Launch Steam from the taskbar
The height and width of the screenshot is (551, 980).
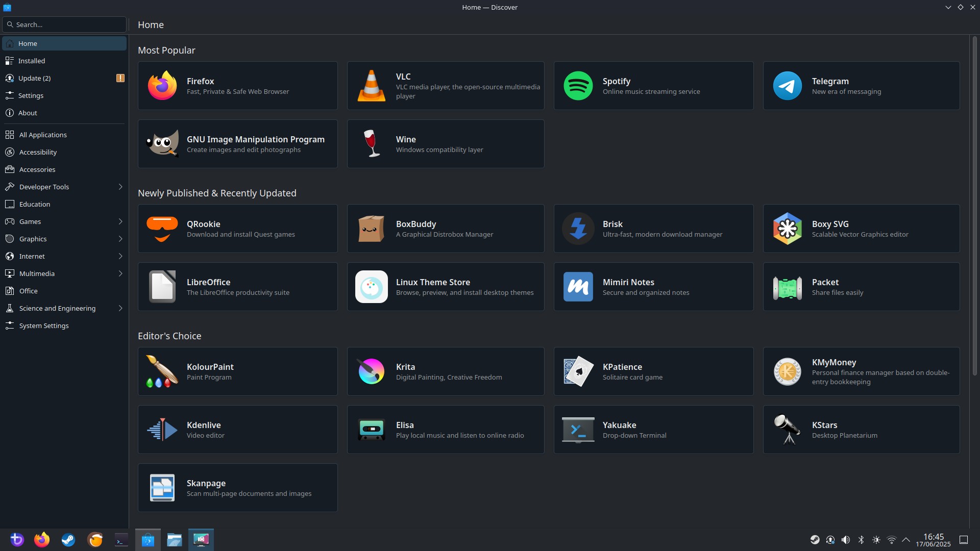[x=68, y=540]
